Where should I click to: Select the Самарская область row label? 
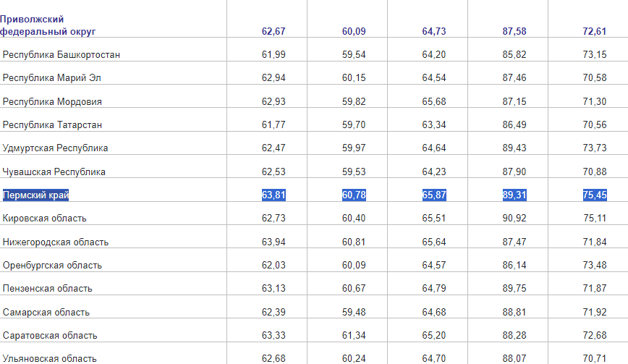point(46,313)
